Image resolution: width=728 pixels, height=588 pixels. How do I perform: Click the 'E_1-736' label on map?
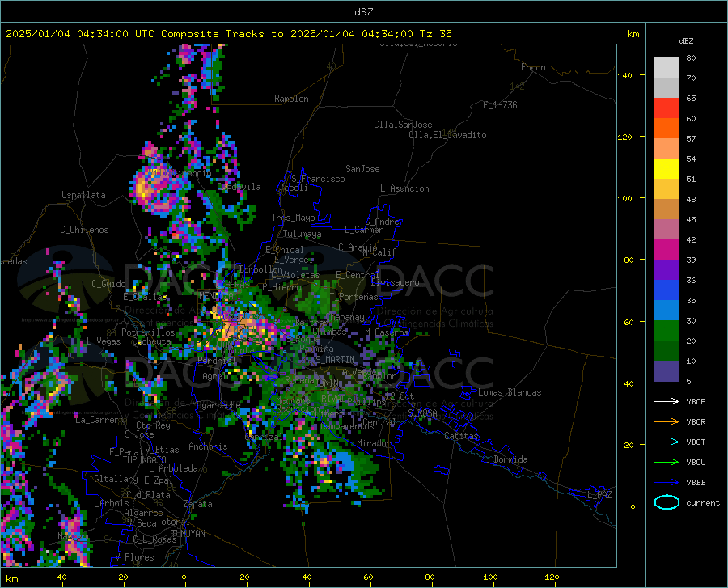[x=500, y=105]
